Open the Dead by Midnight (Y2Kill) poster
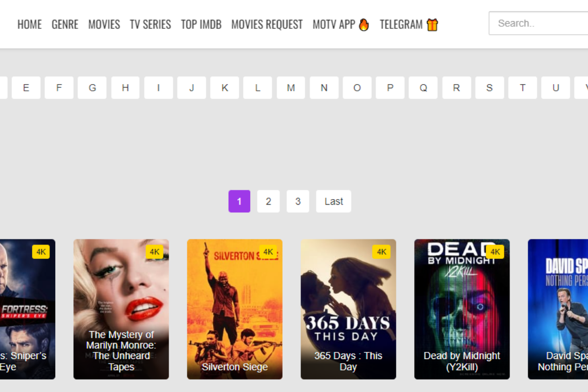 tap(462, 309)
